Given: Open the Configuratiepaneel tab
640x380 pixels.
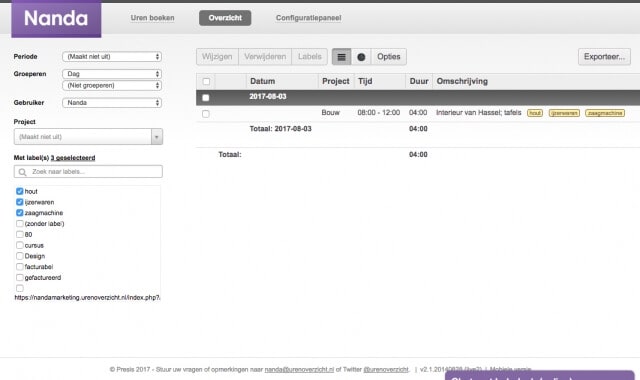Looking at the screenshot, I should click(309, 18).
